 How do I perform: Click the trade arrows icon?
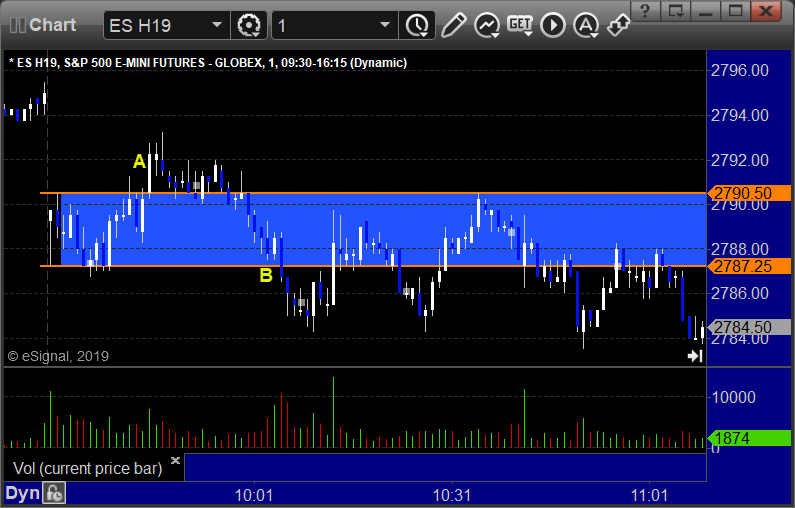(618, 25)
